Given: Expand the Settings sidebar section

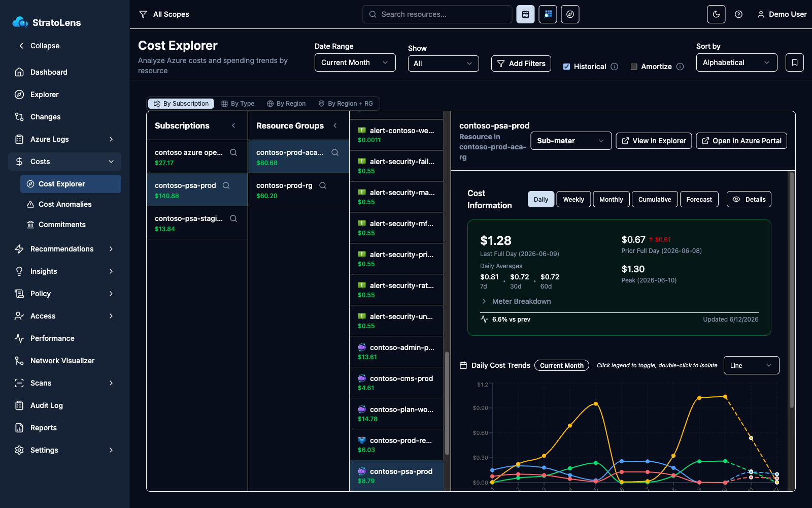Looking at the screenshot, I should pos(64,450).
